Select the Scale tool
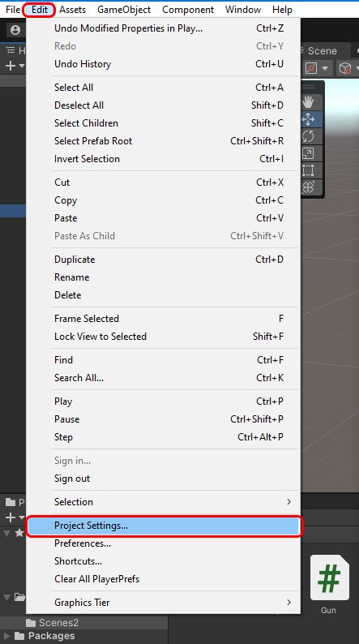This screenshot has height=644, width=359. [308, 153]
